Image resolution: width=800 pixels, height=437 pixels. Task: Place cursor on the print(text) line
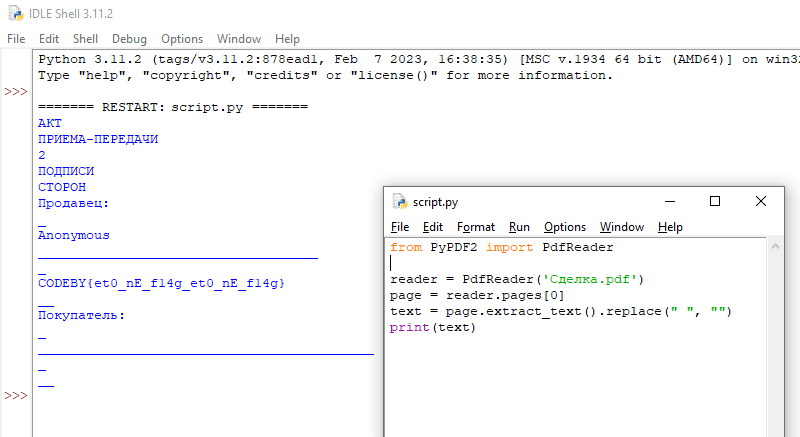432,328
